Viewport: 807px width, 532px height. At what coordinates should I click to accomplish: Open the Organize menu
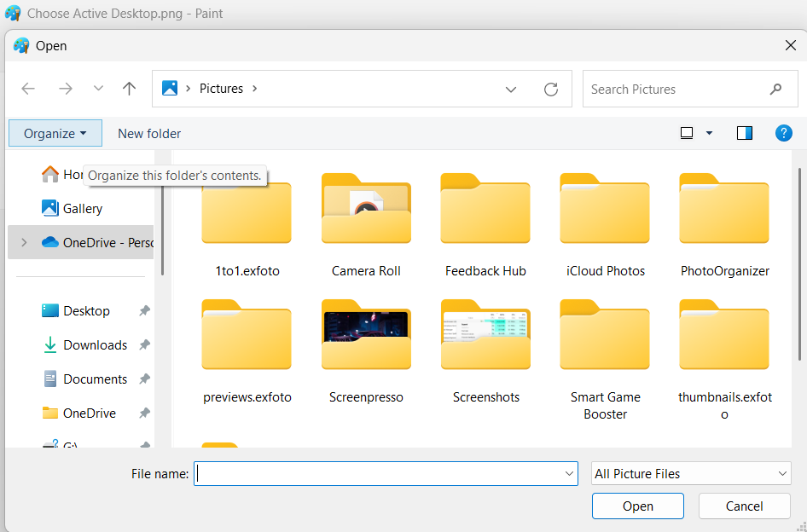pyautogui.click(x=55, y=133)
